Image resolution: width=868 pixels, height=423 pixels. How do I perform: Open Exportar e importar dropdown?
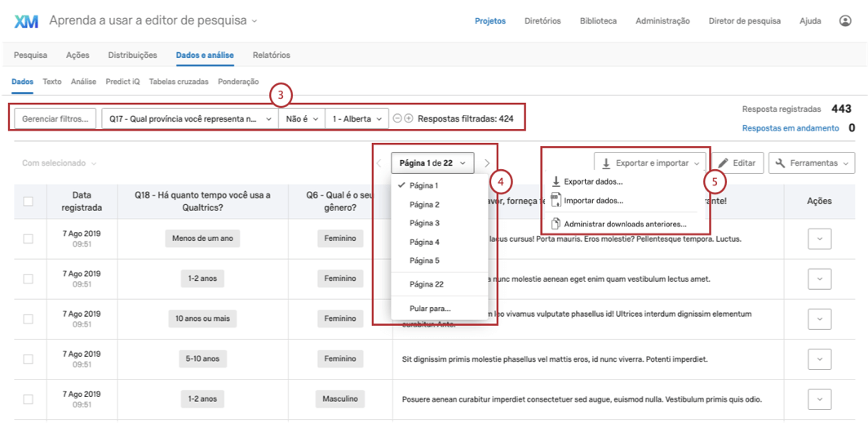pyautogui.click(x=652, y=163)
